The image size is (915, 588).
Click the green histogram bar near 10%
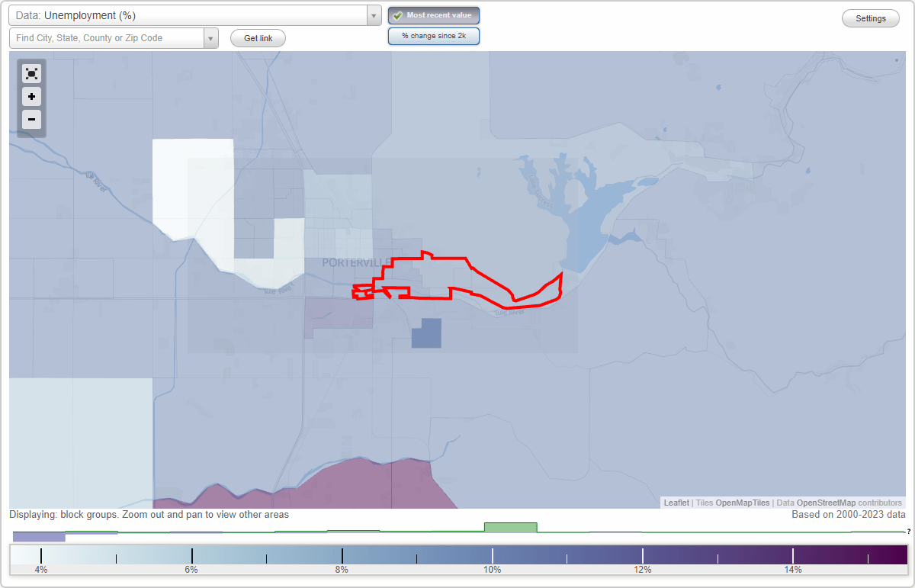click(x=511, y=528)
